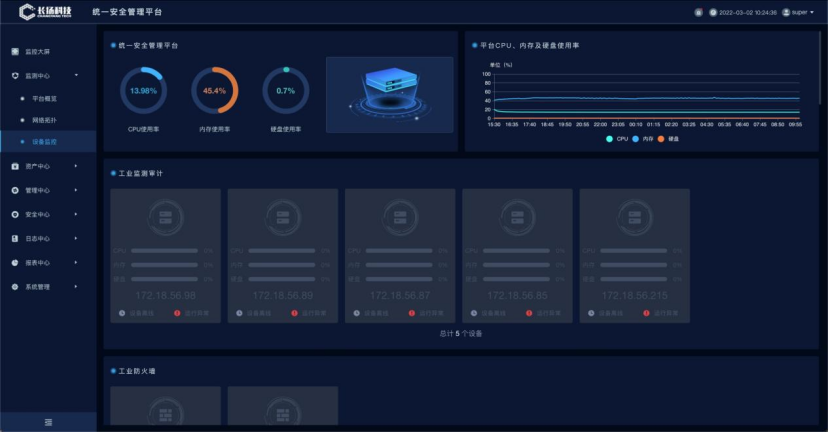
Task: Open the super user dropdown
Action: pyautogui.click(x=799, y=12)
